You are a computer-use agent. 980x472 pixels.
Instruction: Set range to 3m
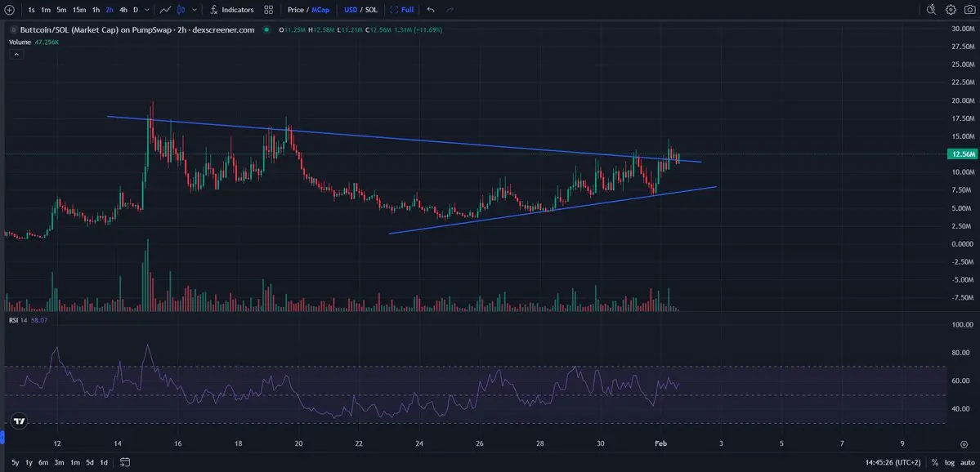[x=60, y=463]
